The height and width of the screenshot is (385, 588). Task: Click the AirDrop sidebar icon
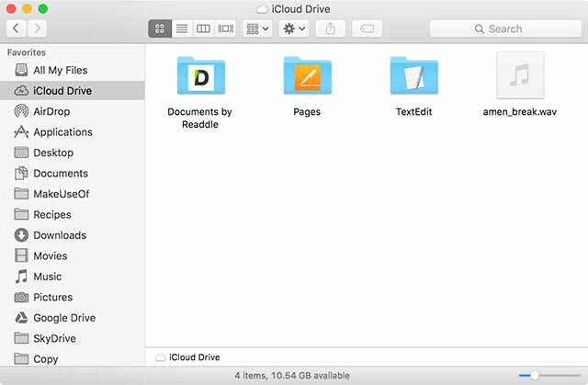point(21,111)
